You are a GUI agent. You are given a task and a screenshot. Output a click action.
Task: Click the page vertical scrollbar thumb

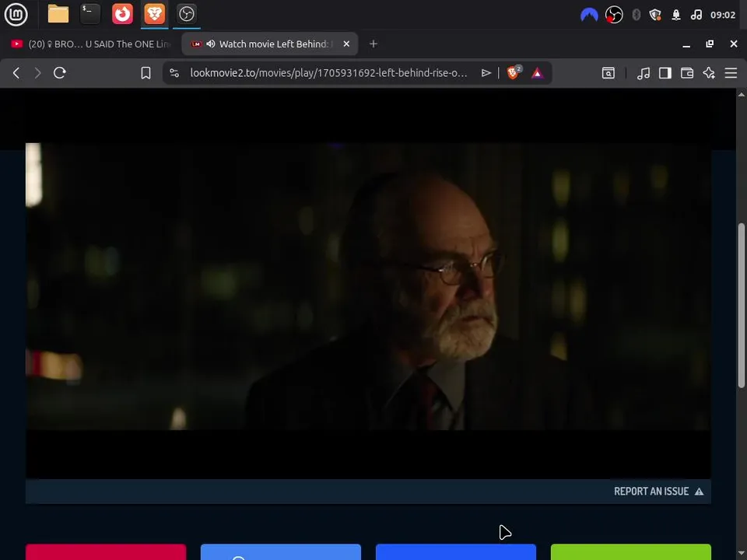tap(742, 305)
